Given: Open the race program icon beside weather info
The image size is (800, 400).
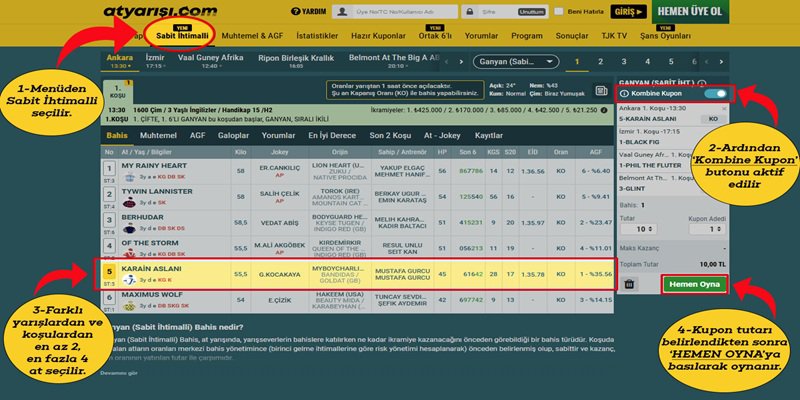Looking at the screenshot, I should pyautogui.click(x=602, y=90).
